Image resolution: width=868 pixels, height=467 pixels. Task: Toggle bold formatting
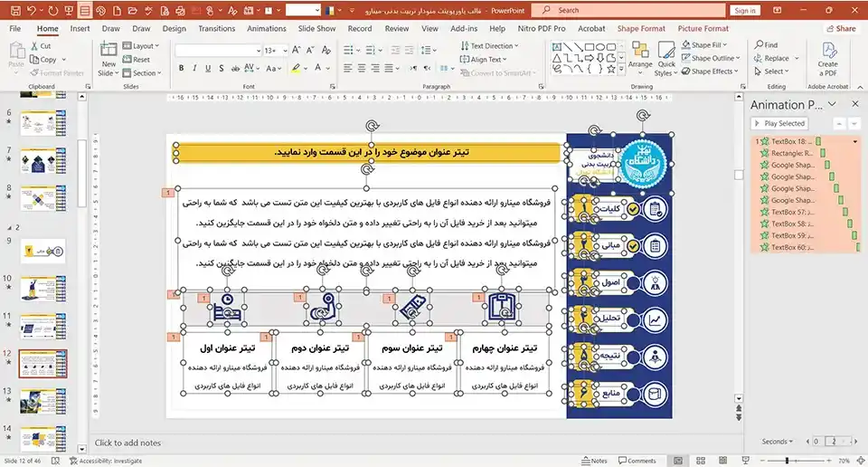tap(181, 68)
